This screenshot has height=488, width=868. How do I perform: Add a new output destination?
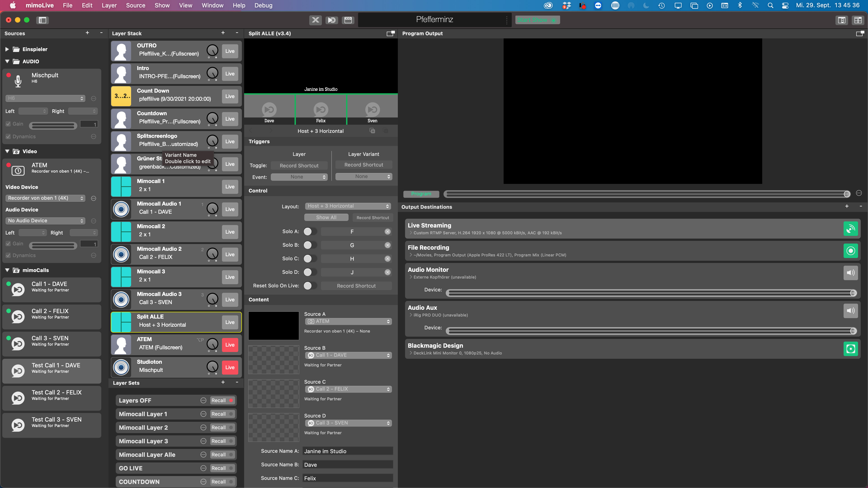(847, 206)
